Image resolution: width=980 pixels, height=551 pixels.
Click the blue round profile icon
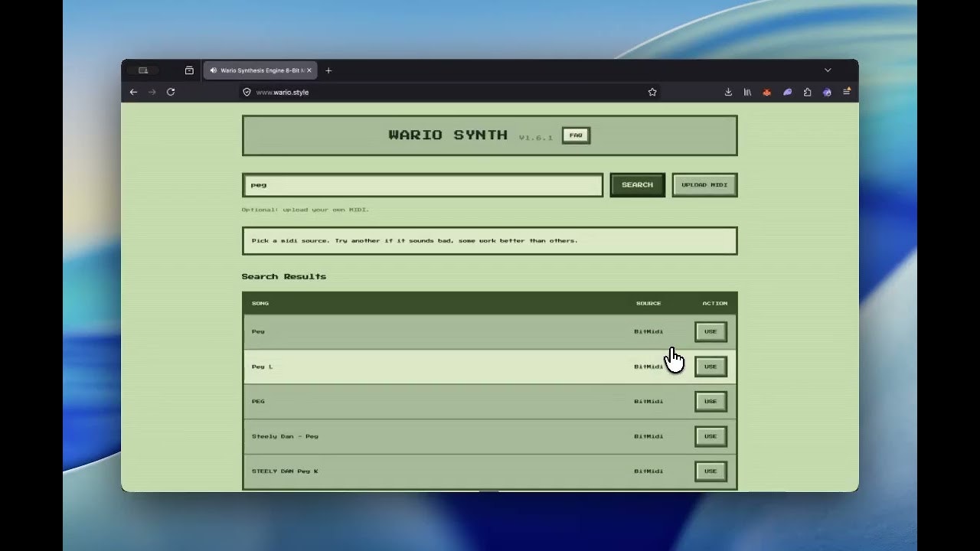(827, 92)
